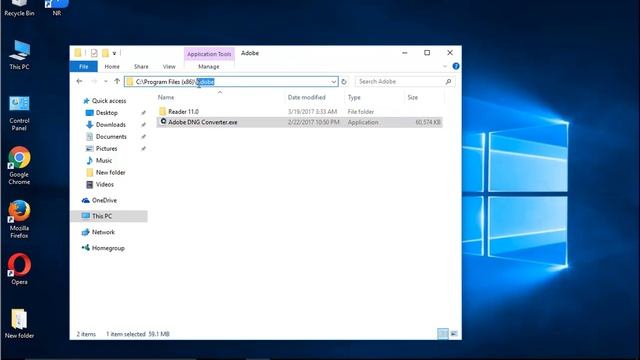Open Customize Quick Access Toolbar dropdown
Screen dimensions: 640x360
(114, 53)
